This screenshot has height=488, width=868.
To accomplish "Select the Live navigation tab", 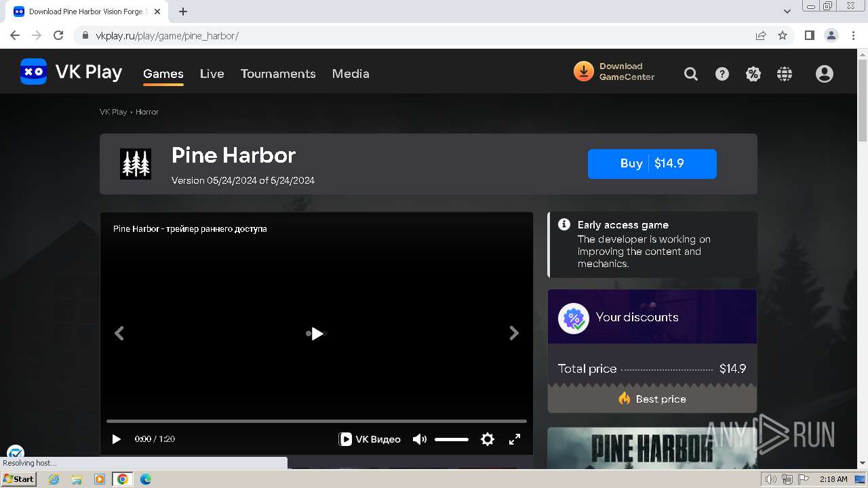I will coord(212,74).
